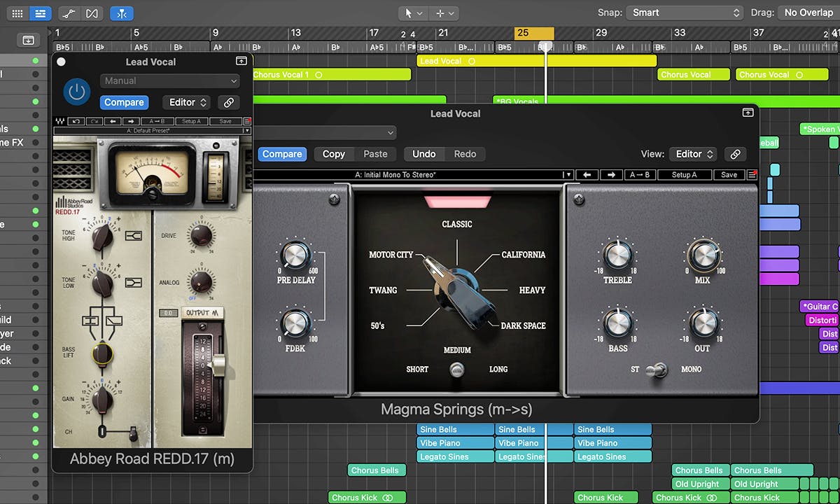Image resolution: width=840 pixels, height=504 pixels.
Task: Open the Snap Smart dropdown
Action: 685,13
